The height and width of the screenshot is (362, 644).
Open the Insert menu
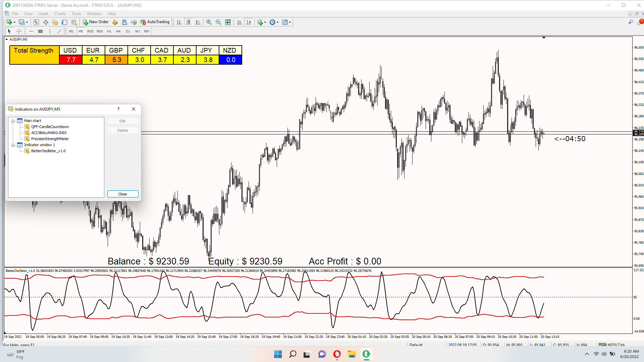(x=43, y=14)
